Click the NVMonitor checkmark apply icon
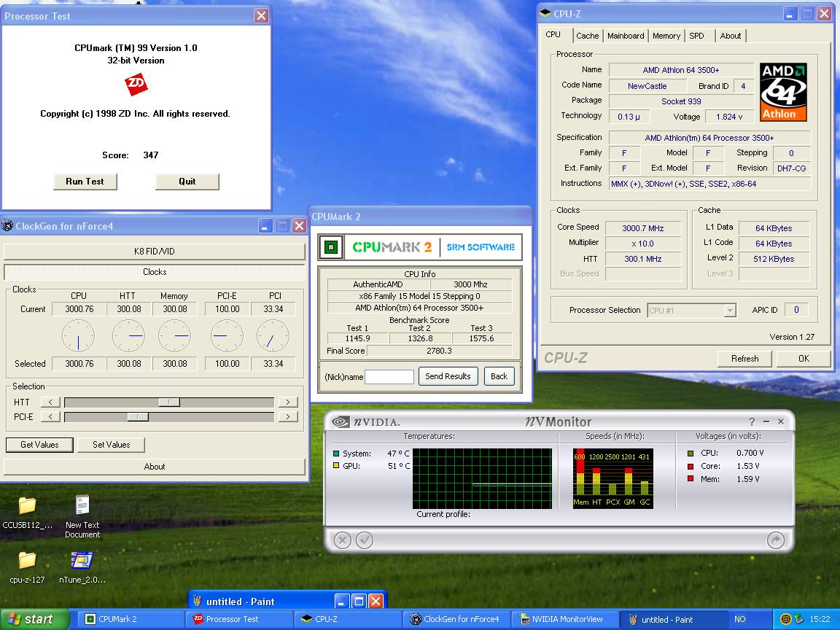Screen dimensions: 840x630 (365, 540)
